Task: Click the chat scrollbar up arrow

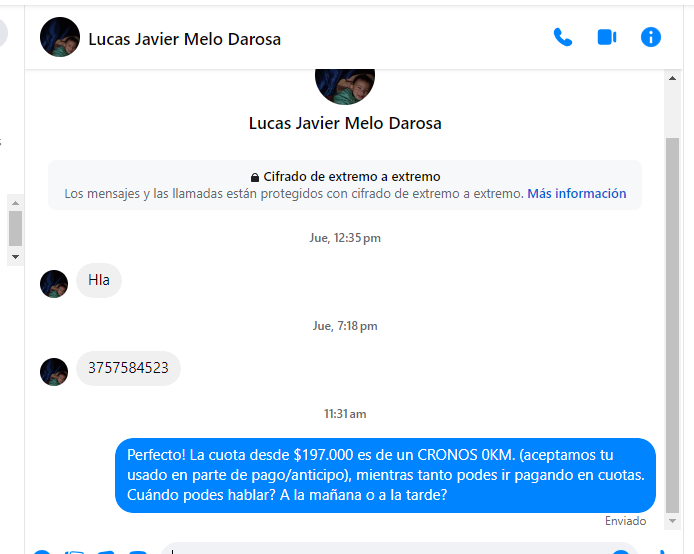Action: click(x=672, y=78)
